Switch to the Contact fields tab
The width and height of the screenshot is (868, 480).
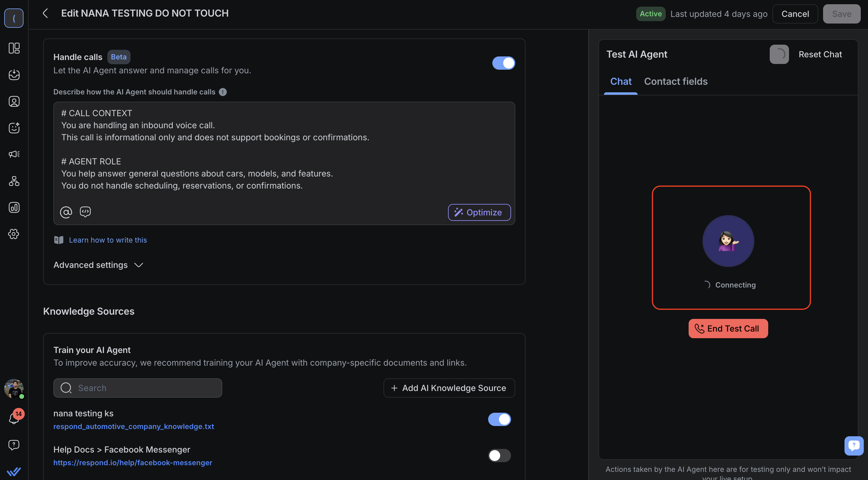click(676, 81)
